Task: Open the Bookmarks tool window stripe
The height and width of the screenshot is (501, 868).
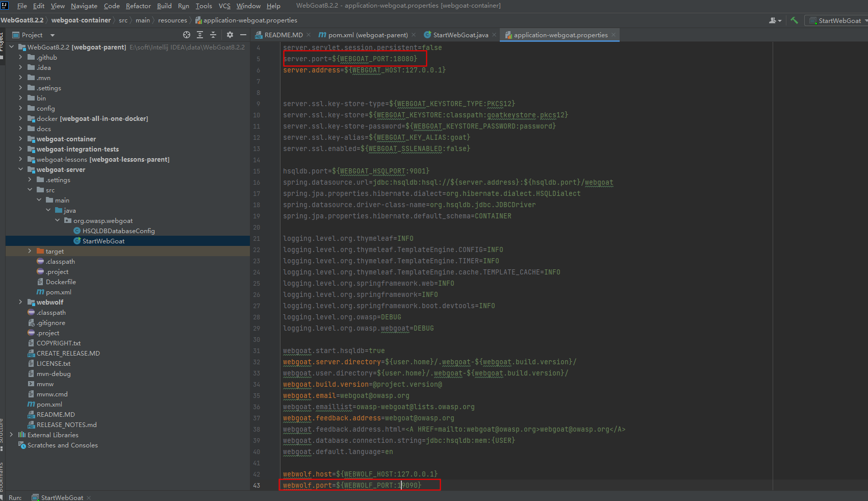Action: 2,480
